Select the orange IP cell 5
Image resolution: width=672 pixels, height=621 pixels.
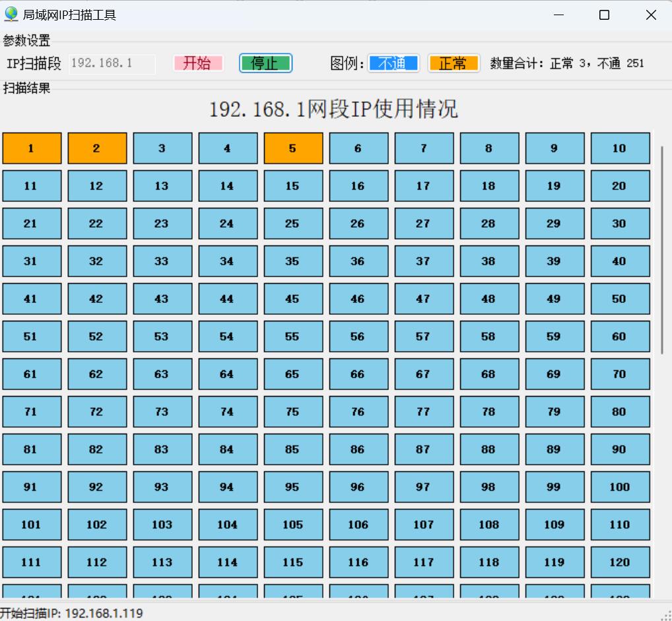pyautogui.click(x=293, y=148)
